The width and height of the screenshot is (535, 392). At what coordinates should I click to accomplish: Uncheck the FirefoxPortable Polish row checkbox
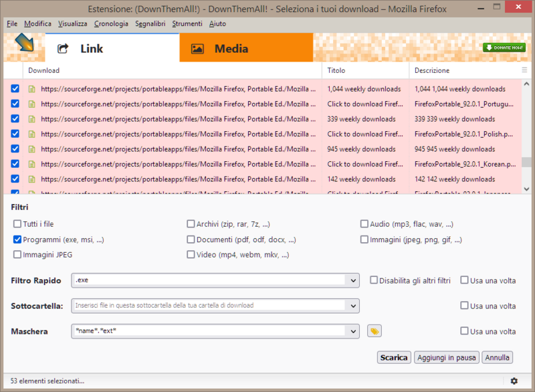pyautogui.click(x=15, y=134)
